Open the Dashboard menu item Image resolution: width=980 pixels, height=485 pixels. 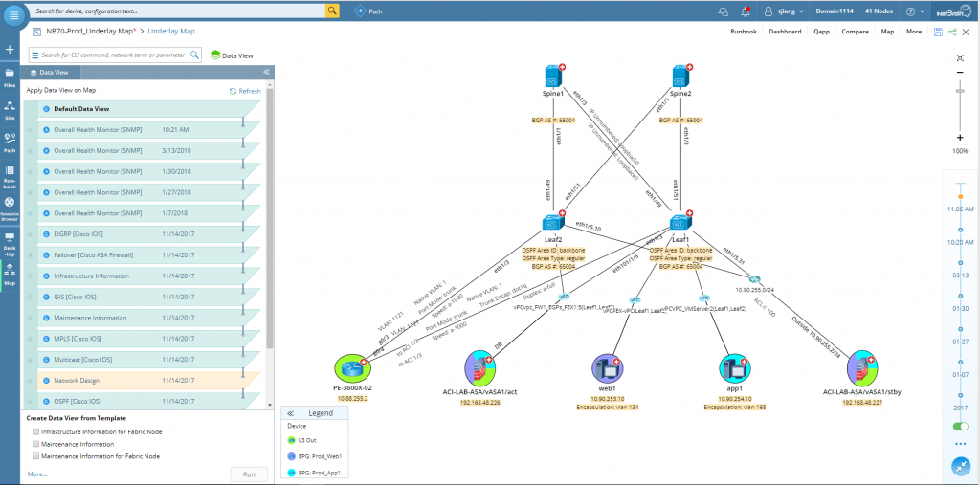pos(785,32)
